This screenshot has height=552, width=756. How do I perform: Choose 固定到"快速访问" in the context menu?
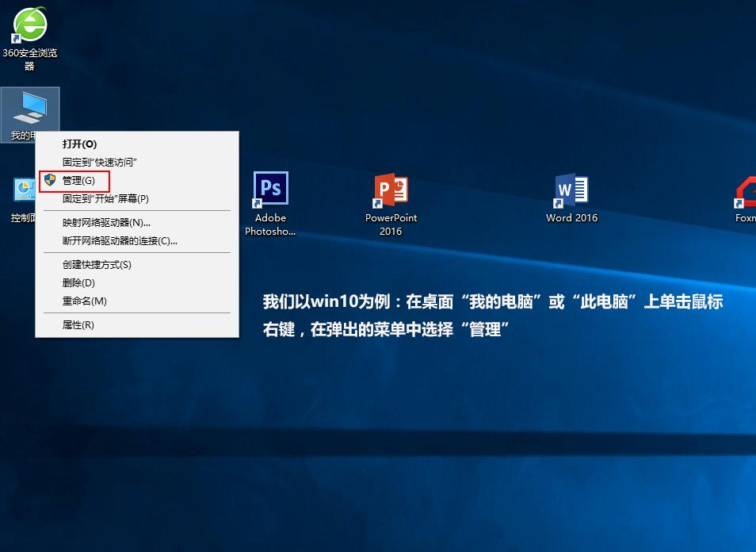[100, 163]
